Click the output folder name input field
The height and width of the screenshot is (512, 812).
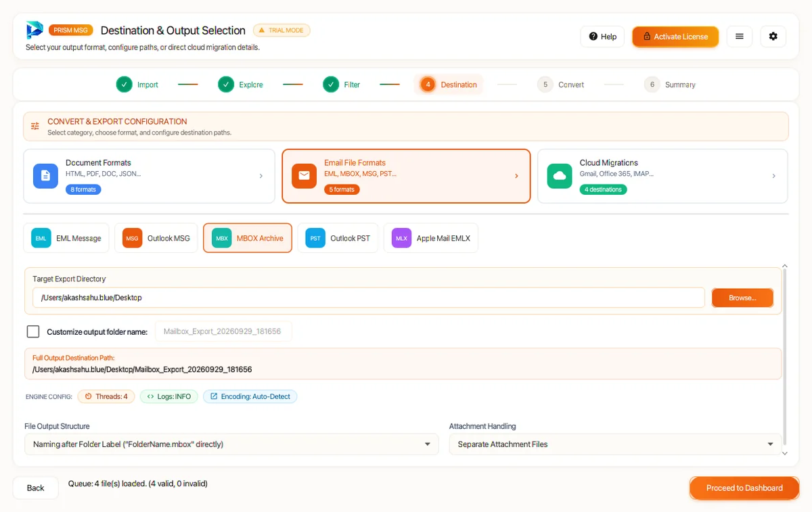223,331
